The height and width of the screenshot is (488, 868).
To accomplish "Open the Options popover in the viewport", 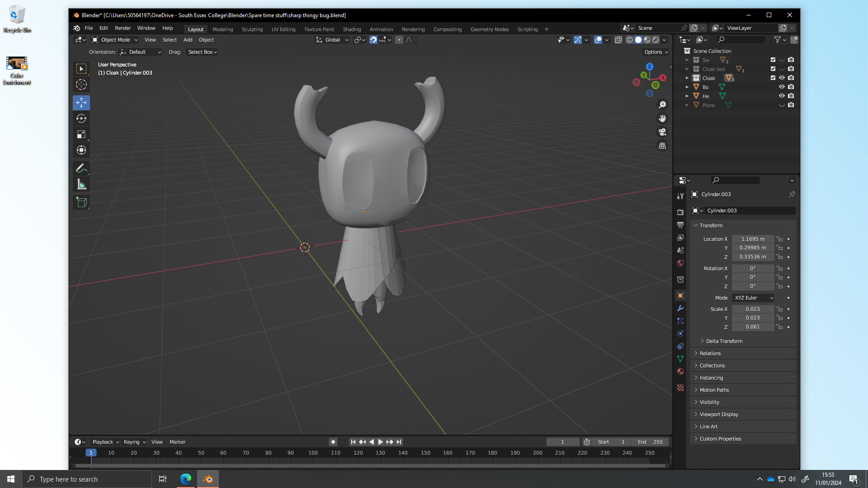I will coord(655,52).
